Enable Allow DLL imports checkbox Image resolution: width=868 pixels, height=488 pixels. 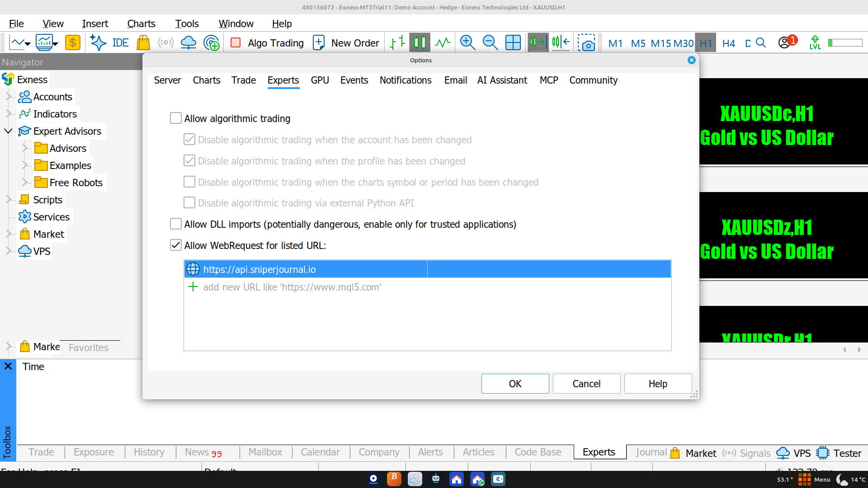click(176, 224)
